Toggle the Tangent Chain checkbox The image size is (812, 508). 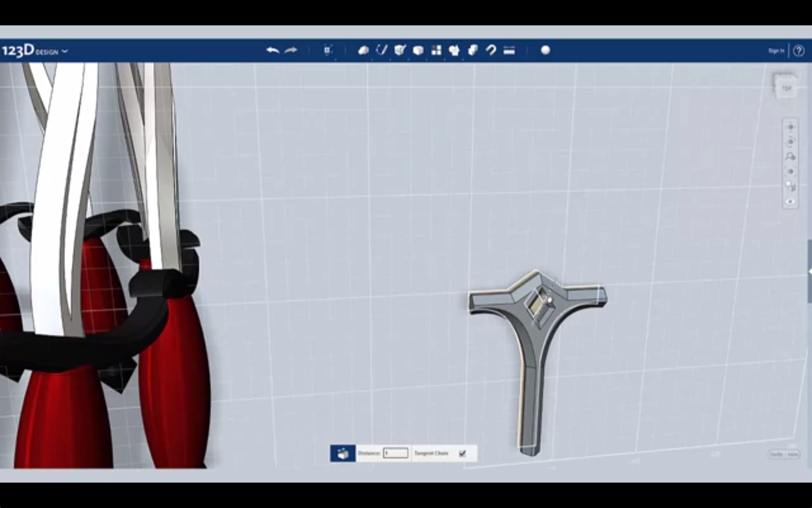point(462,453)
